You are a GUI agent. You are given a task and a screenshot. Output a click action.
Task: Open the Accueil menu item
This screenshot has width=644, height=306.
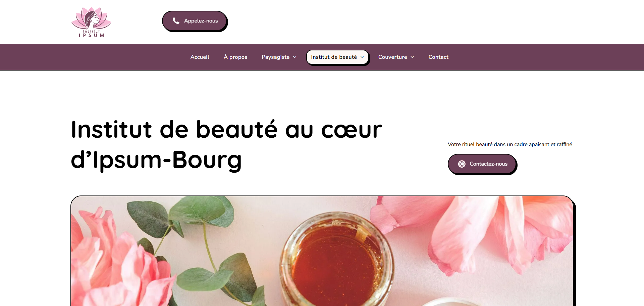[x=200, y=57]
